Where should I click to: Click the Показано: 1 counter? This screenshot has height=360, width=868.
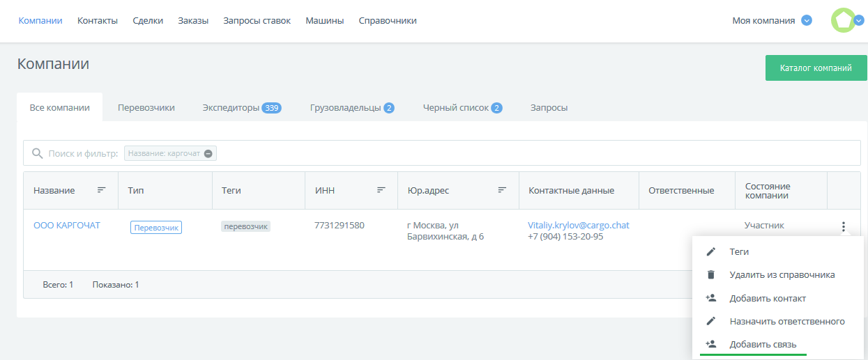[116, 284]
